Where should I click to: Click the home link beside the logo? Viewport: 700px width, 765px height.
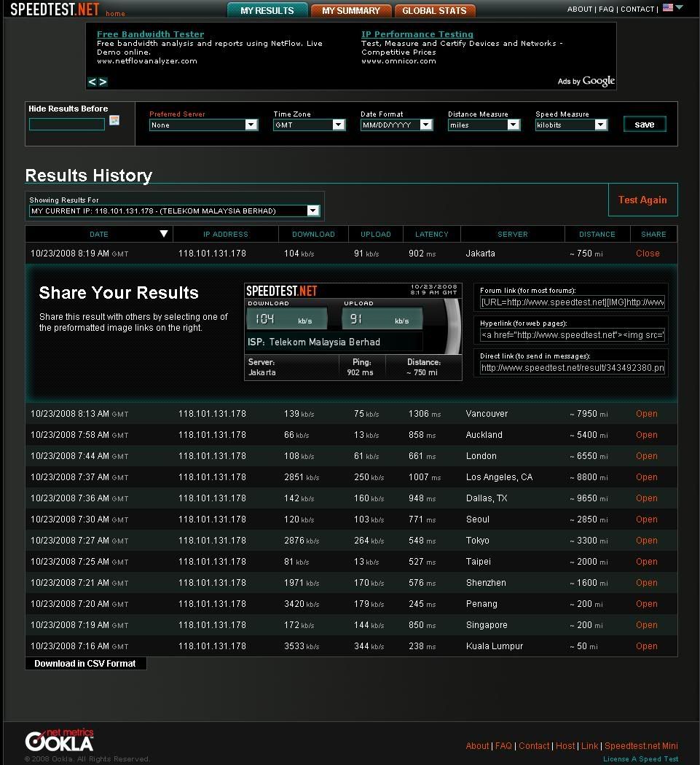(x=114, y=14)
